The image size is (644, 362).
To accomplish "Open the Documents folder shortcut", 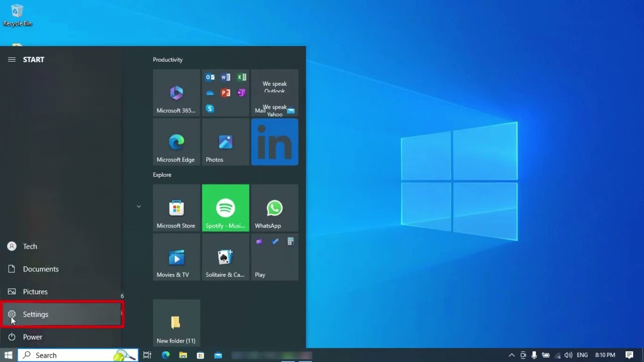I will (61, 269).
